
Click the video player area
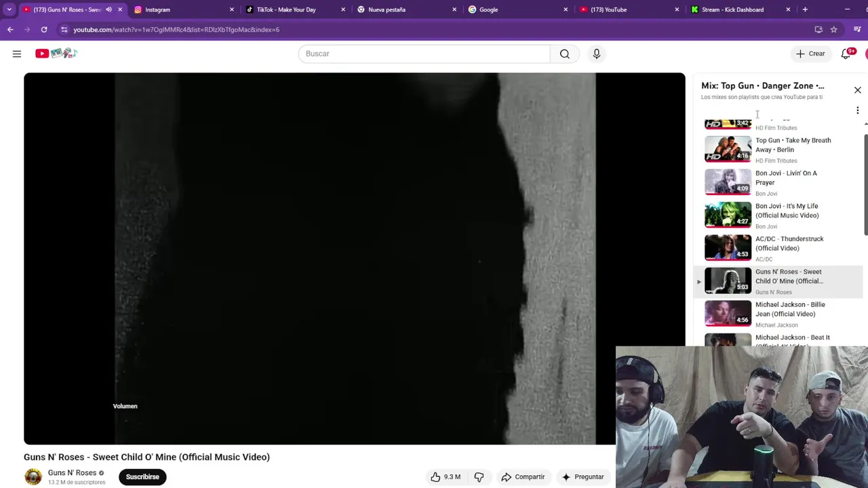coord(354,258)
